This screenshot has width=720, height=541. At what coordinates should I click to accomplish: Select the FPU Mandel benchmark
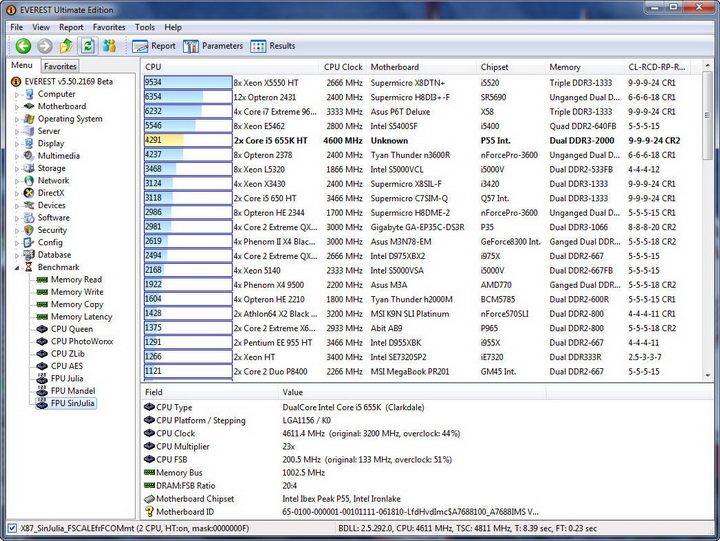[x=66, y=391]
